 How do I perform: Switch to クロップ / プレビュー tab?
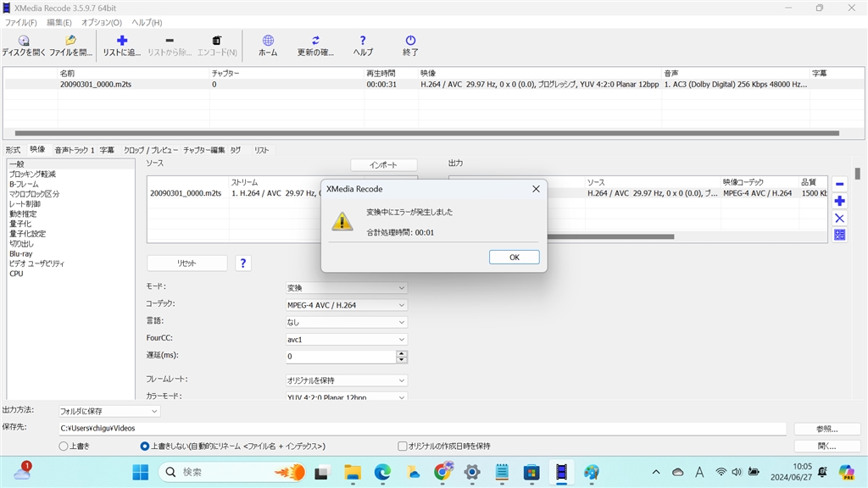pos(151,150)
